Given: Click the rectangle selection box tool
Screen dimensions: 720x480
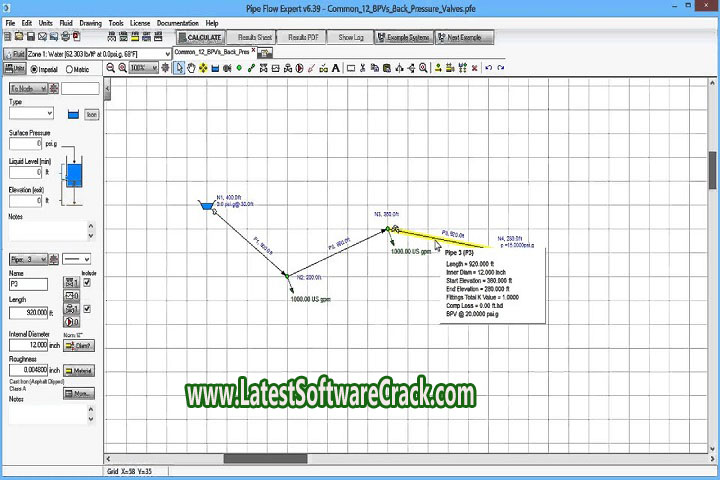Looking at the screenshot, I should coord(351,68).
